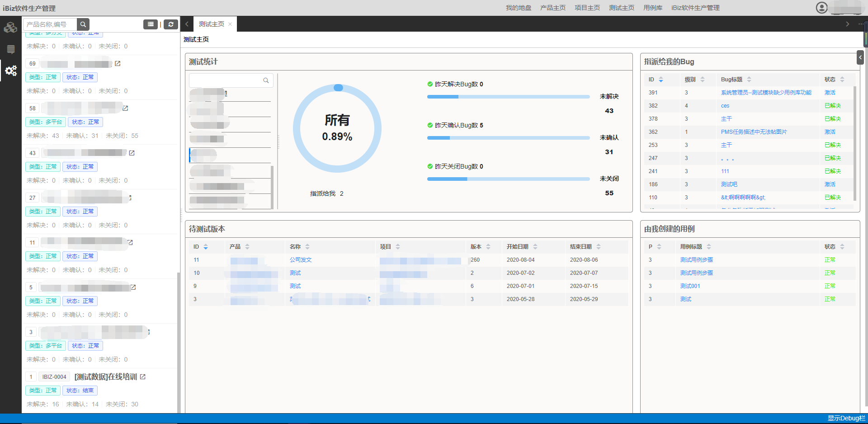Open pending version ID 11 link
Screen dimensions: 868x424
pyautogui.click(x=196, y=260)
